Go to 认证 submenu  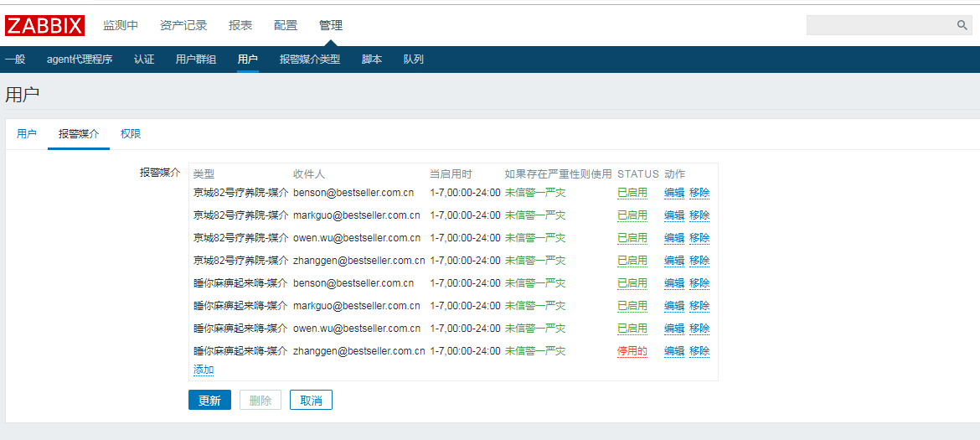click(144, 60)
